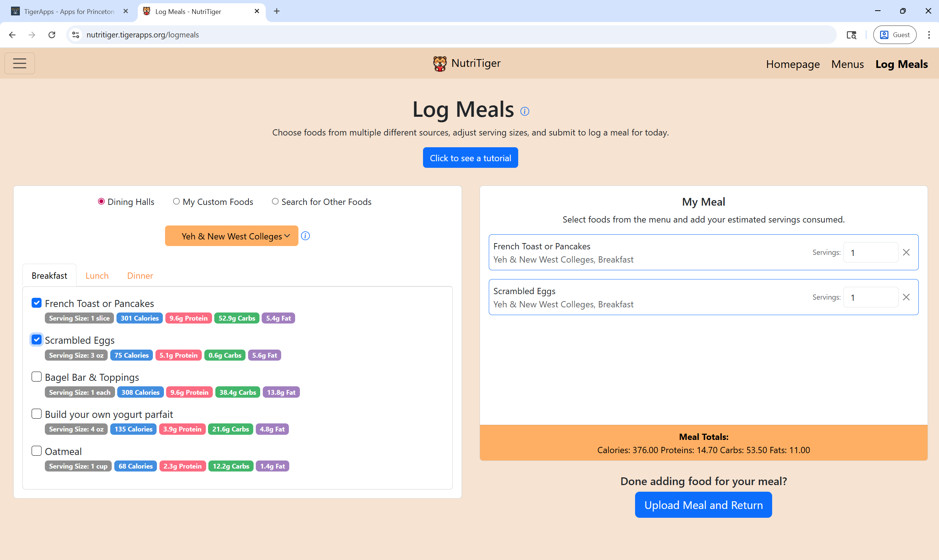The image size is (939, 560).
Task: Select the My Custom Foods radio option
Action: 176,201
